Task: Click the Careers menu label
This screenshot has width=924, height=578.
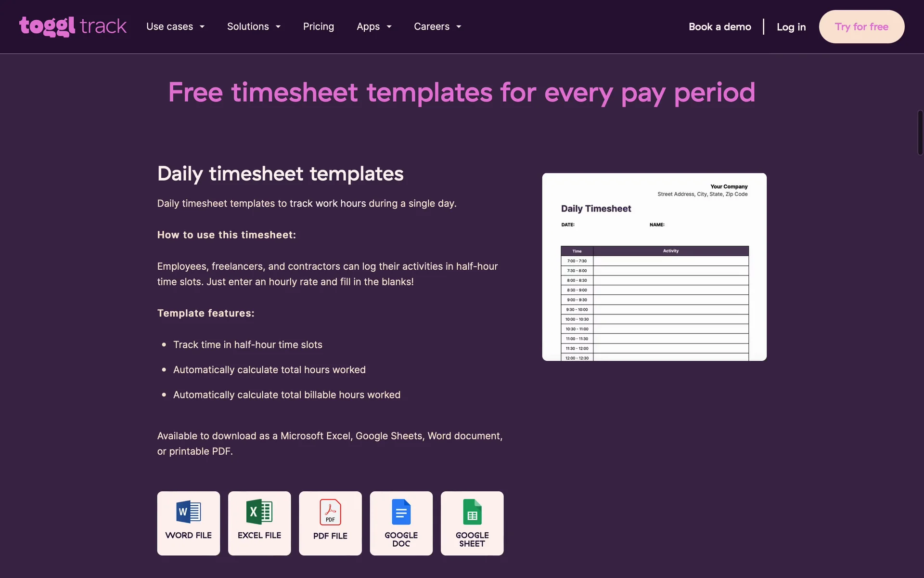Action: click(431, 26)
